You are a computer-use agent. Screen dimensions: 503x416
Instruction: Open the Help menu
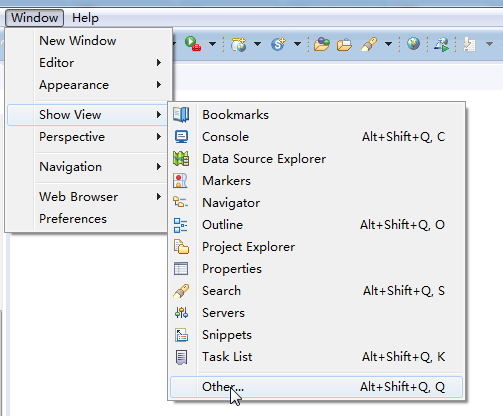tap(85, 18)
